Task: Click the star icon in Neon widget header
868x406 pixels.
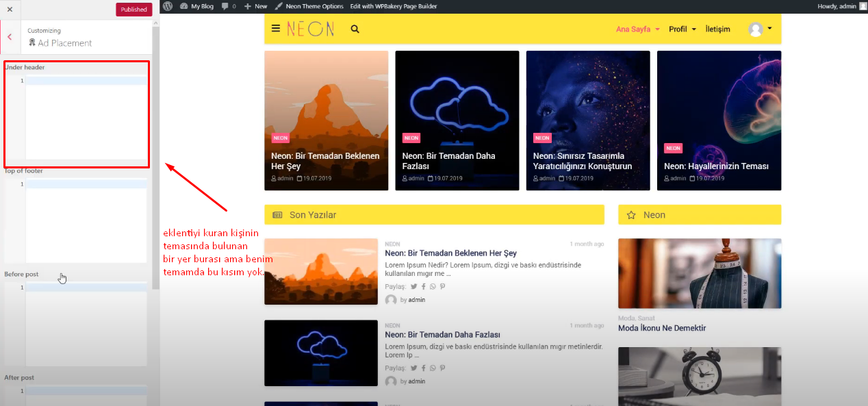Action: [x=631, y=215]
